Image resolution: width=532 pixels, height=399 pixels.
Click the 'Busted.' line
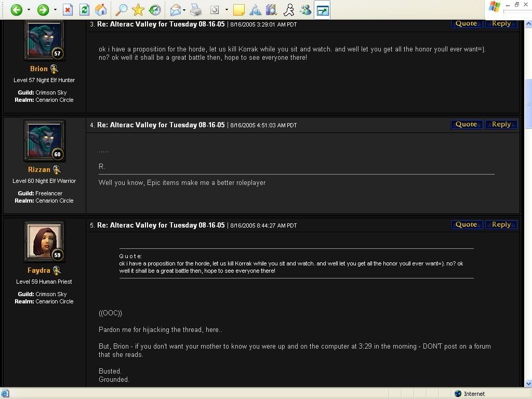click(x=110, y=371)
